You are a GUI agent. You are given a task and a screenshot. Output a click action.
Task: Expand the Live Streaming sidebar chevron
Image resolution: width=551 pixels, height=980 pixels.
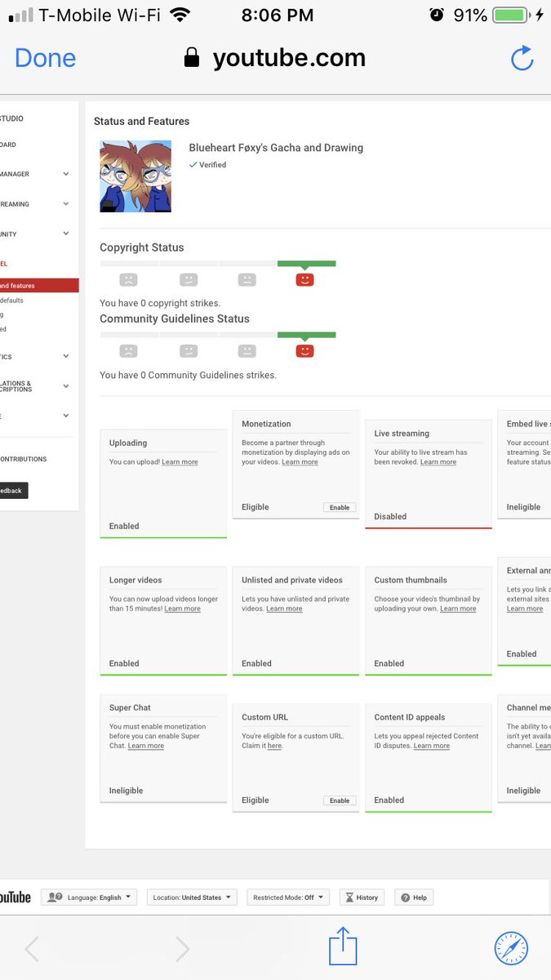pyautogui.click(x=66, y=204)
